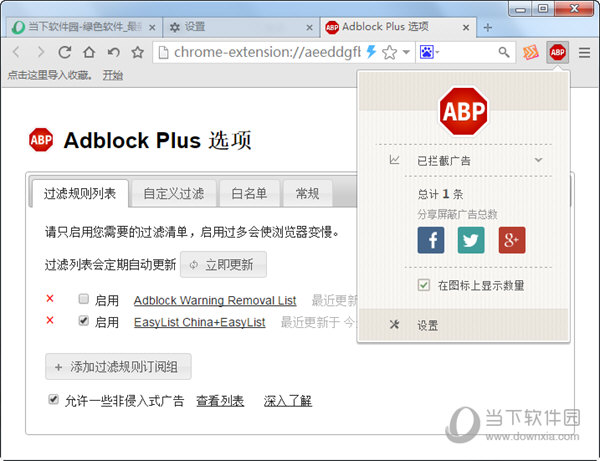Click the chart icon beside 已拦截广告
Image resolution: width=600 pixels, height=461 pixels.
tap(394, 160)
